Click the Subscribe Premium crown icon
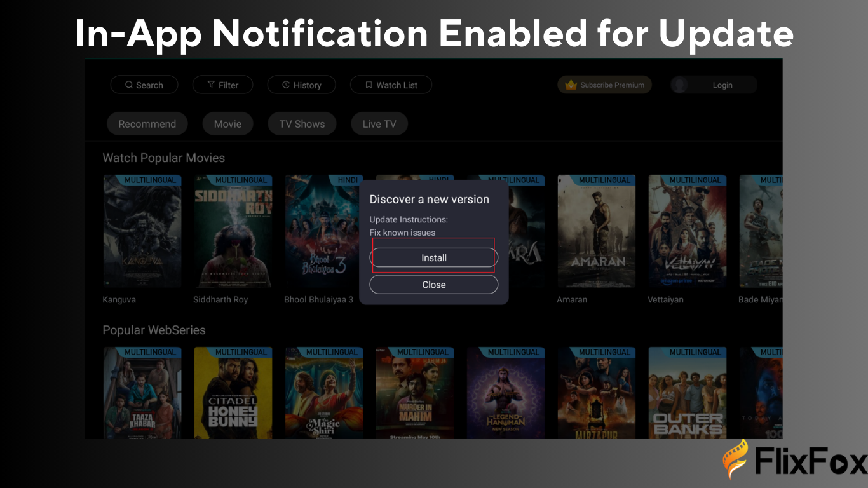This screenshot has height=488, width=868. (571, 85)
